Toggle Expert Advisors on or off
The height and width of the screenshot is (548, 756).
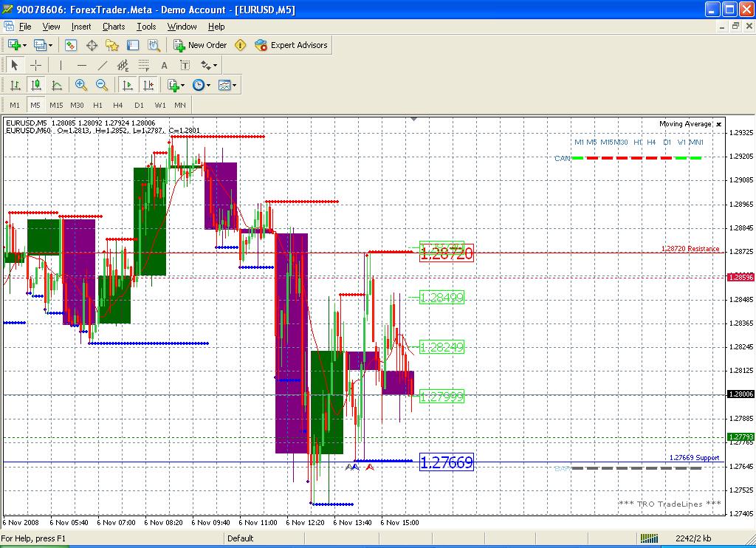point(291,45)
